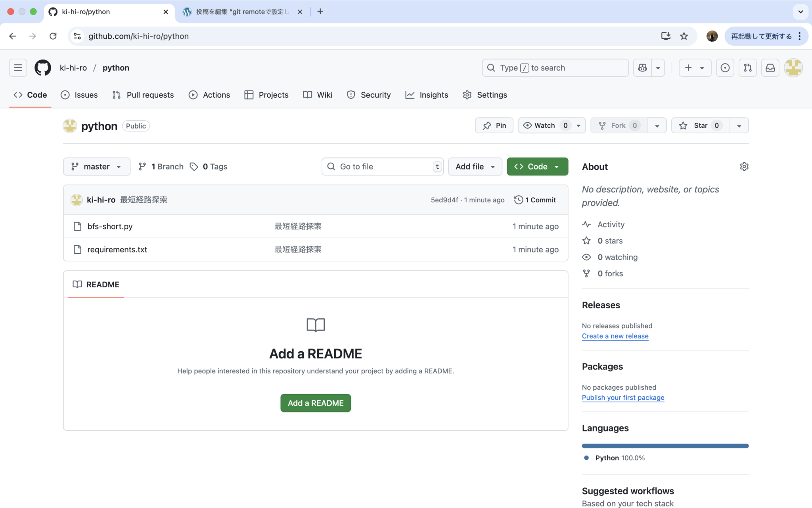The image size is (812, 508).
Task: Click the Python language percentage bar
Action: 665,445
